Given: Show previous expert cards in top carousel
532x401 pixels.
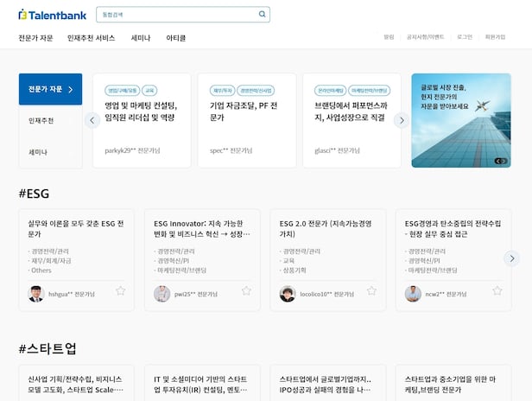Looking at the screenshot, I should point(92,120).
